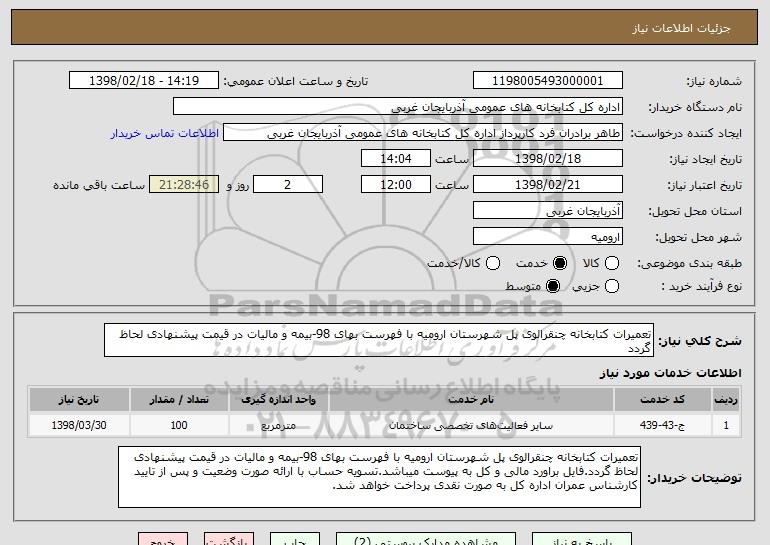Image resolution: width=770 pixels, height=545 pixels.
Task: Click the جزئیات اطلاعات نیاز header title
Action: point(681,28)
